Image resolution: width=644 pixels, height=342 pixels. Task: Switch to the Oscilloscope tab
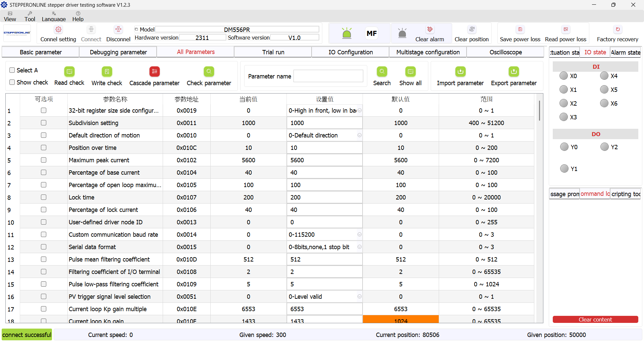tap(505, 52)
